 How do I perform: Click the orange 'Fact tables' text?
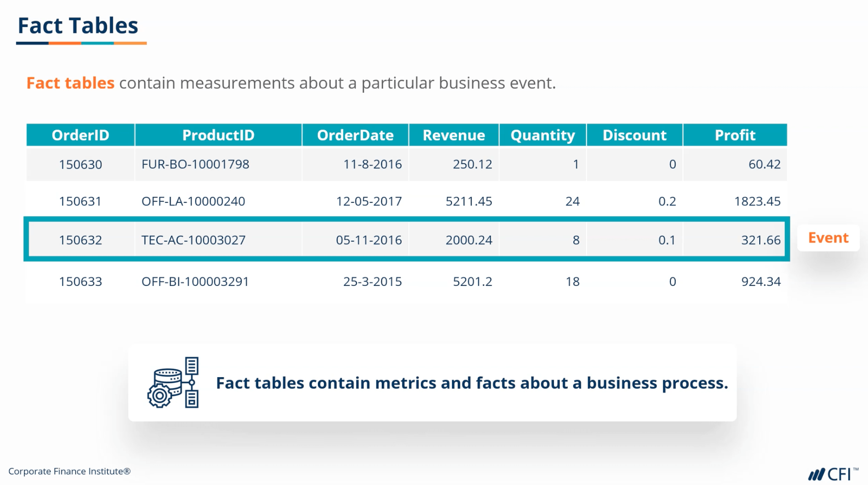pos(70,83)
